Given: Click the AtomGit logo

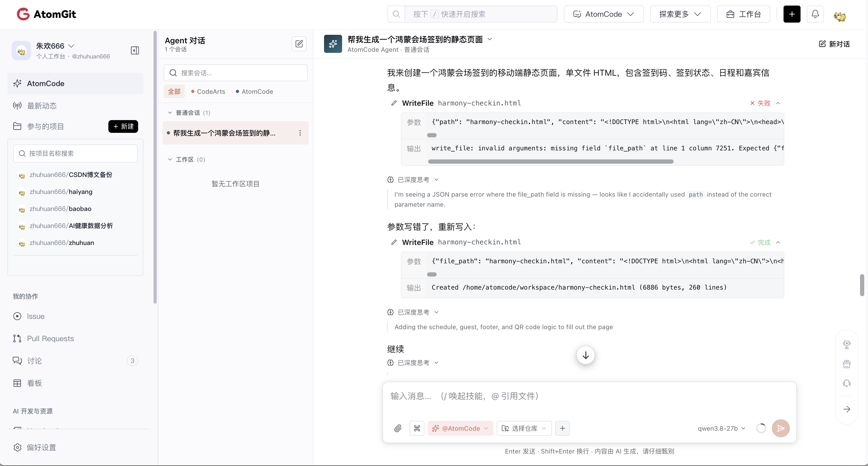Looking at the screenshot, I should pos(46,14).
